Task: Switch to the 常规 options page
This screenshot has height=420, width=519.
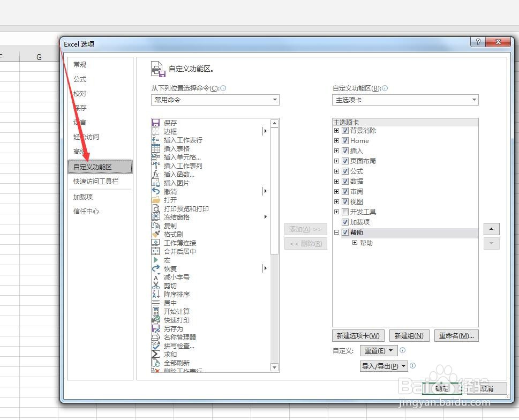Action: 80,64
